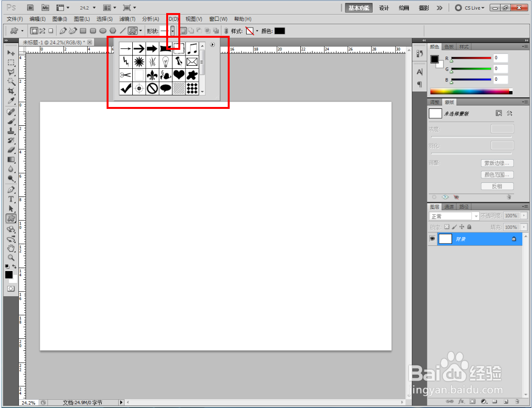Click the 蒙版边缘... button
The width and height of the screenshot is (532, 408).
point(497,163)
